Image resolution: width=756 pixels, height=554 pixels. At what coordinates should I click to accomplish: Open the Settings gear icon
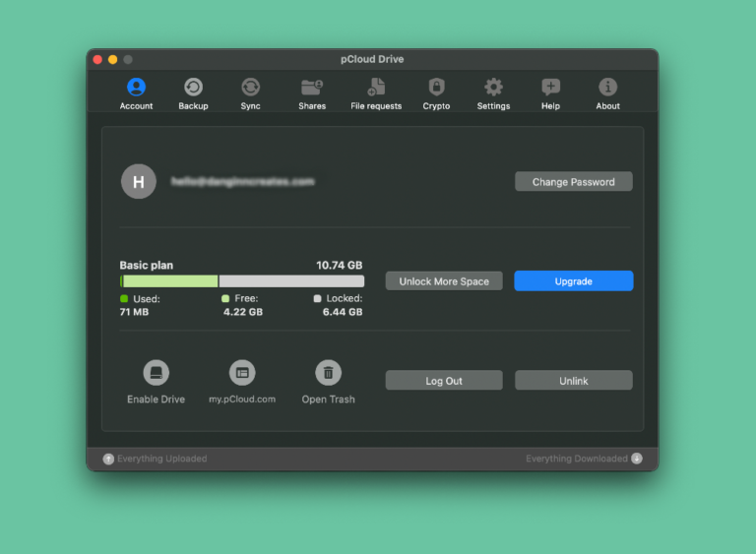click(493, 88)
